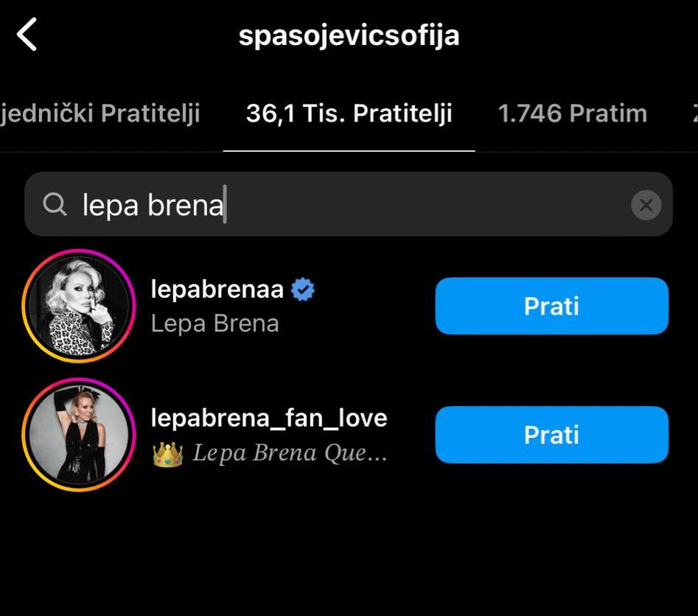Tap the spasojevicsofija header title
The width and height of the screenshot is (698, 616).
pyautogui.click(x=349, y=35)
